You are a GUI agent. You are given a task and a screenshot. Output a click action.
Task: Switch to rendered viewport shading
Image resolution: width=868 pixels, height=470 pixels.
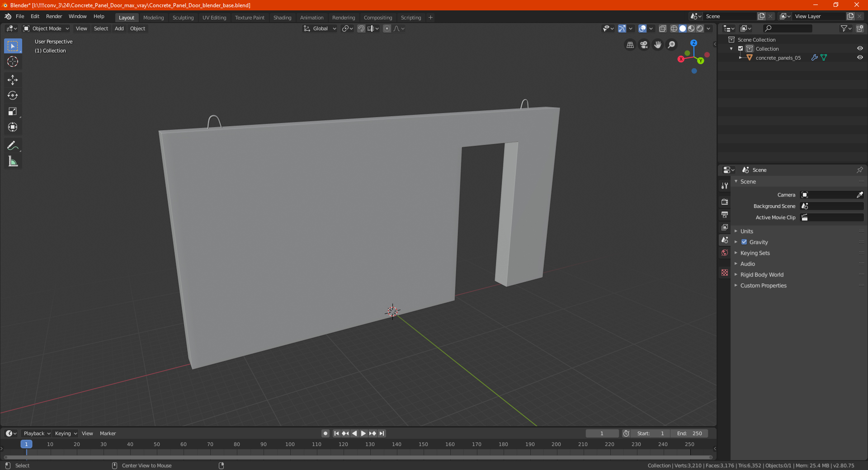(700, 28)
